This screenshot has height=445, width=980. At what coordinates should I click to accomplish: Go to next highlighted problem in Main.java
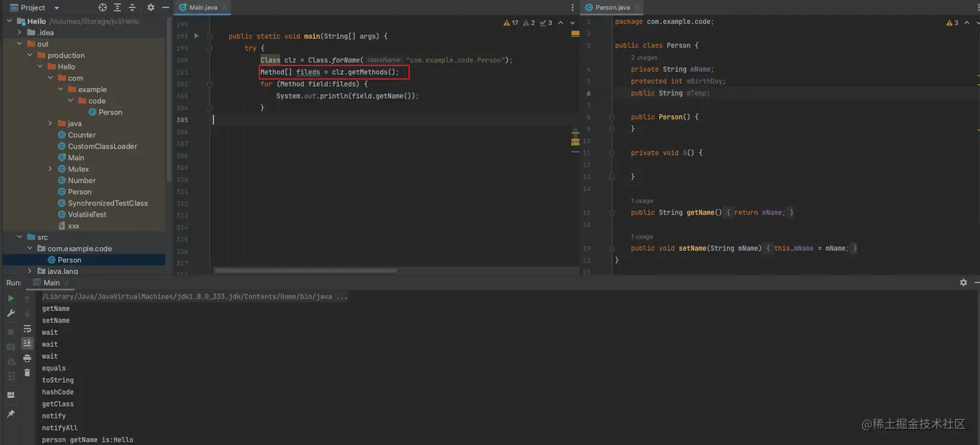coord(572,23)
